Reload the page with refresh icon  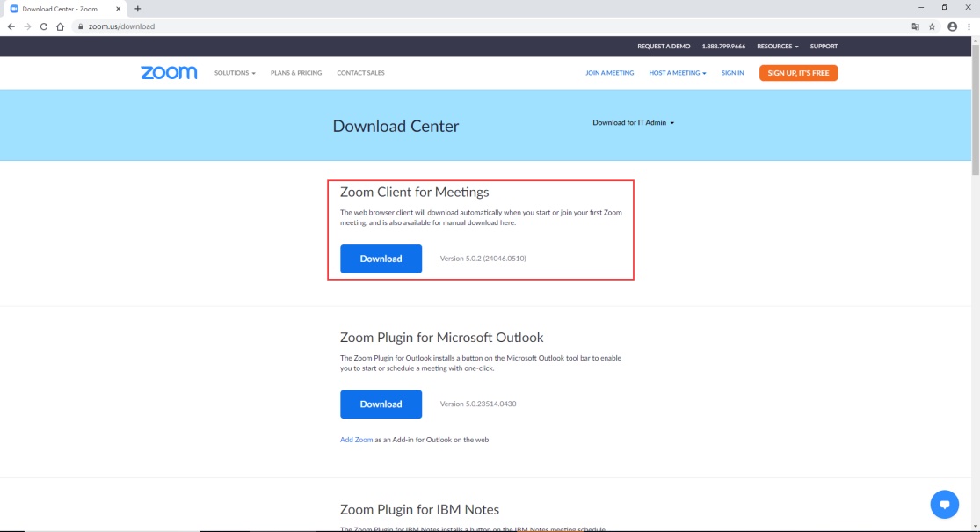pos(43,26)
